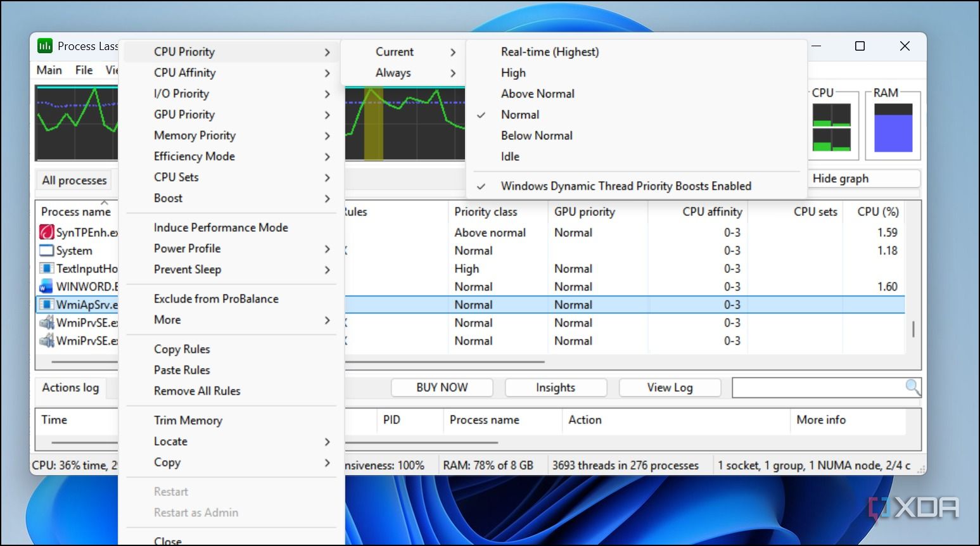Set CPU priority to High
The width and height of the screenshot is (980, 546).
(637, 73)
